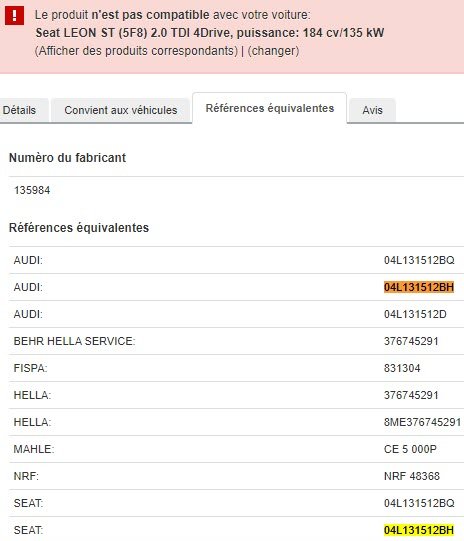464x541 pixels.
Task: Click the changer link
Action: coord(273,51)
